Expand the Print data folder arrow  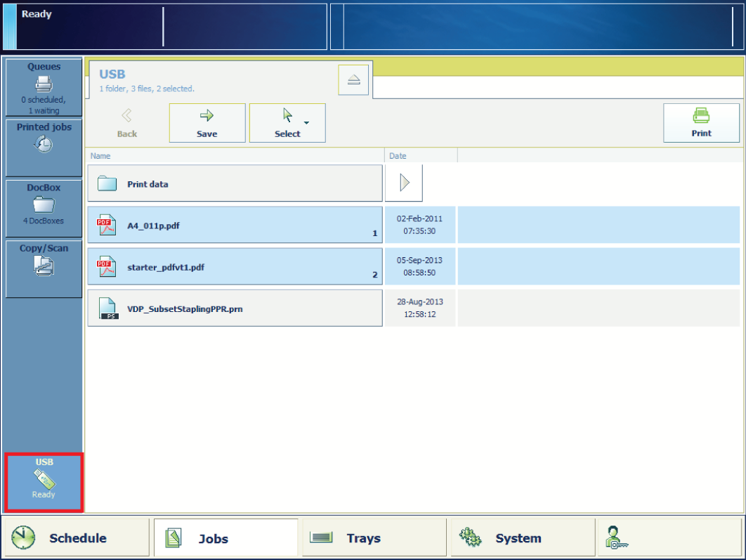click(404, 183)
